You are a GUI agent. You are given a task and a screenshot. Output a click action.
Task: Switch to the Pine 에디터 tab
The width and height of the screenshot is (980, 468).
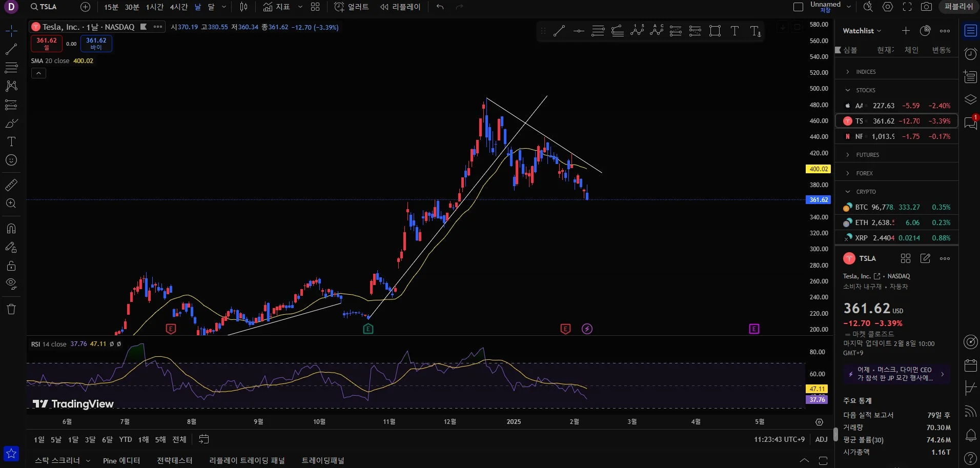[121, 460]
